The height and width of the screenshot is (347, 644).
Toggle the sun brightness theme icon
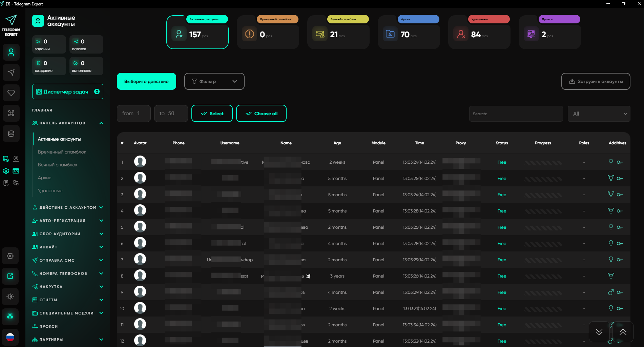click(10, 297)
